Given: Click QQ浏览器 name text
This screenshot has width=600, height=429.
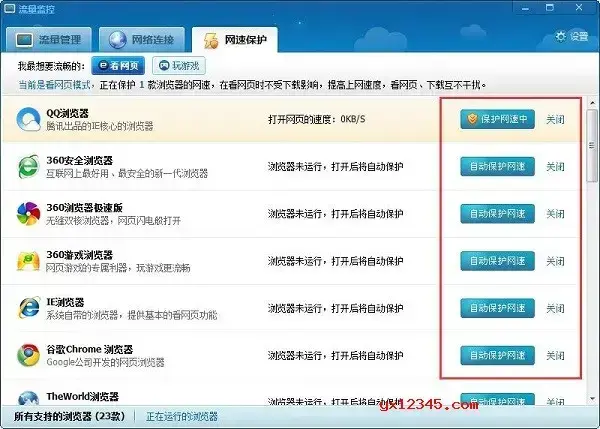Looking at the screenshot, I should click(x=67, y=113).
